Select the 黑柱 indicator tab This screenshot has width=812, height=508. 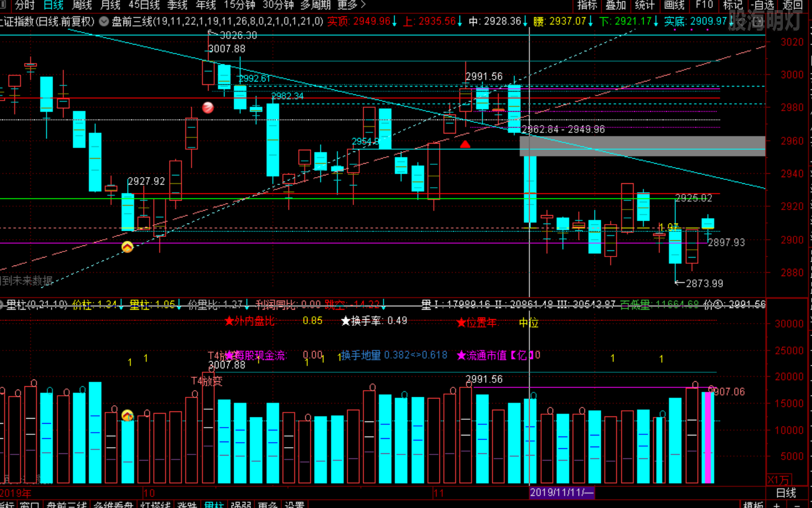pos(214,505)
